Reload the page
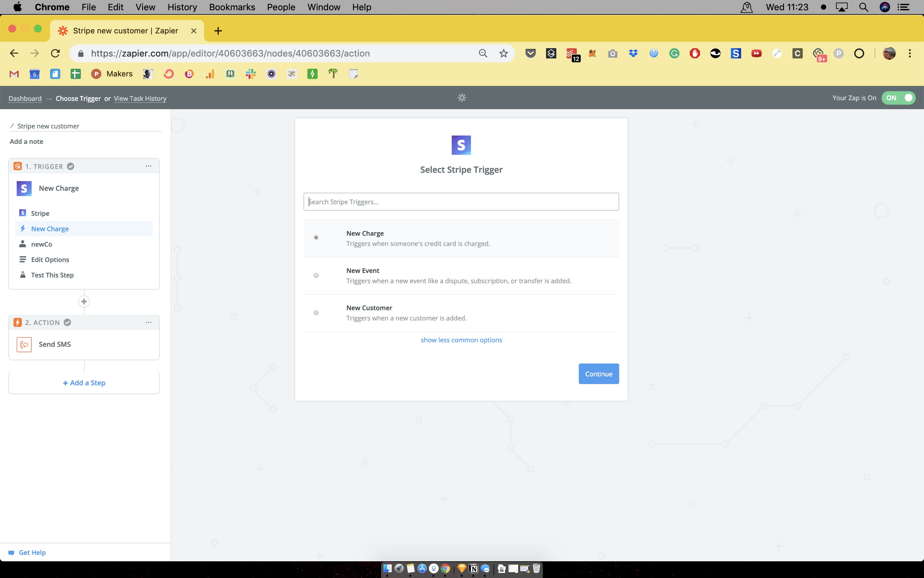Image resolution: width=924 pixels, height=578 pixels. pos(56,53)
